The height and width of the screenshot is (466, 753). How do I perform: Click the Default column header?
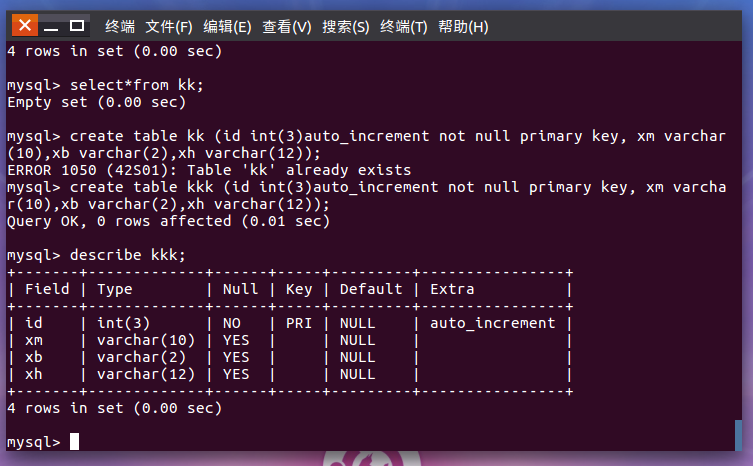(371, 289)
